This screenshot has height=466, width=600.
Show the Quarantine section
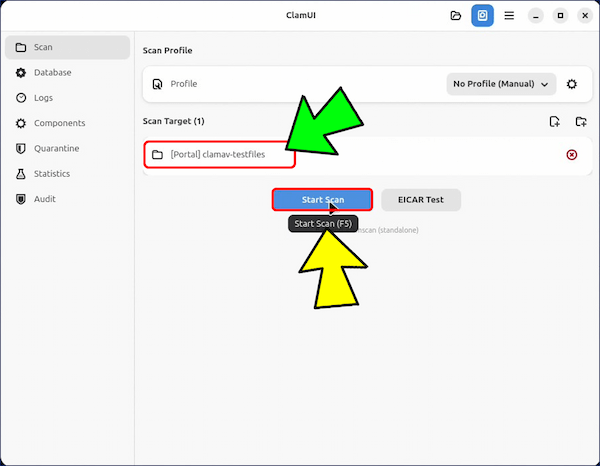pyautogui.click(x=67, y=148)
